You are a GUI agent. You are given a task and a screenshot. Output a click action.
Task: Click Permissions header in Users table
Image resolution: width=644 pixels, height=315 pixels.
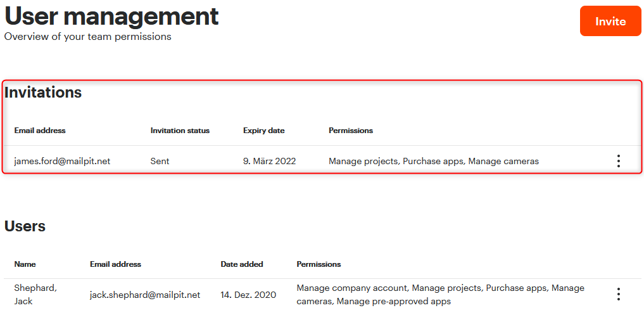(x=319, y=264)
